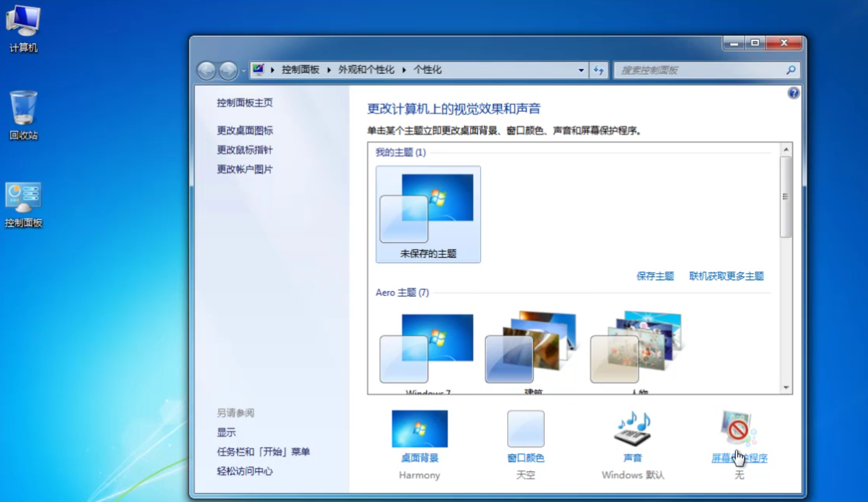Image resolution: width=868 pixels, height=502 pixels.
Task: Go to 控制面板 in the breadcrumb path
Action: (300, 70)
